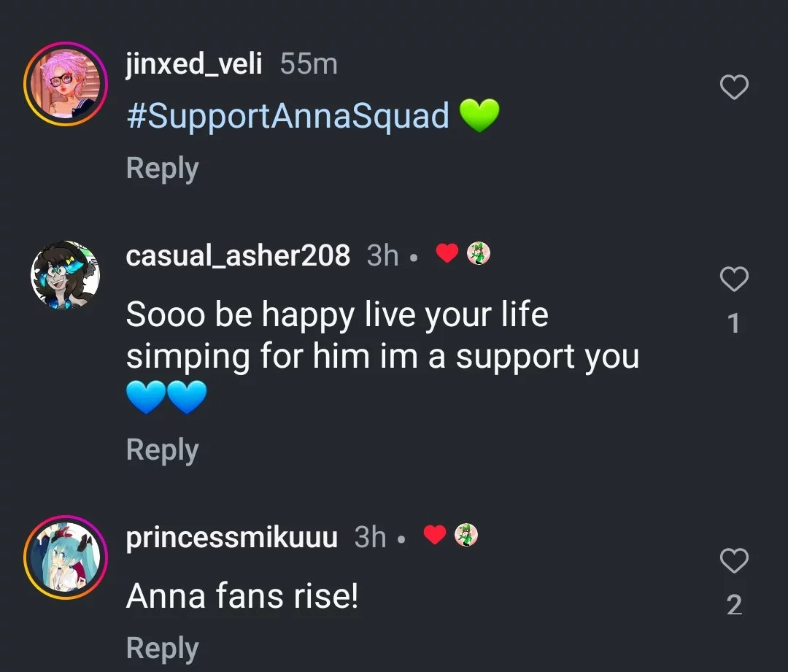This screenshot has height=672, width=788.
Task: Like princessmikuuu's comment heart
Action: [x=734, y=560]
